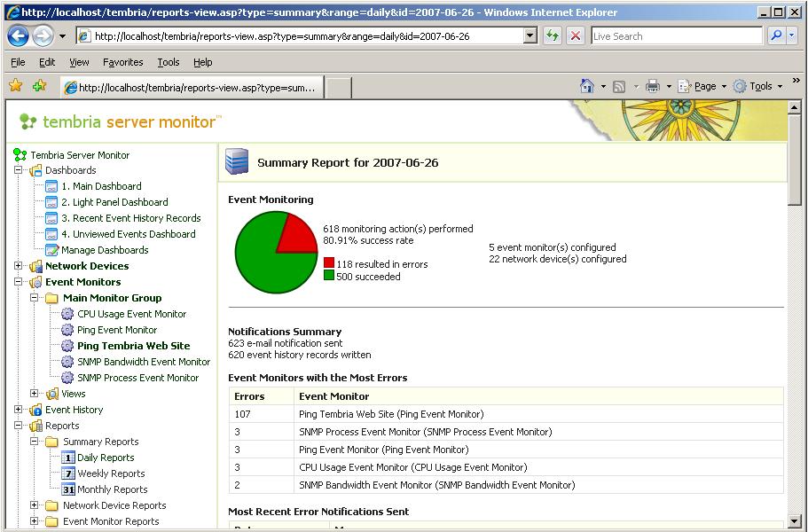Click SNMP Process Event Monitor gear icon
This screenshot has width=808, height=532.
[67, 378]
